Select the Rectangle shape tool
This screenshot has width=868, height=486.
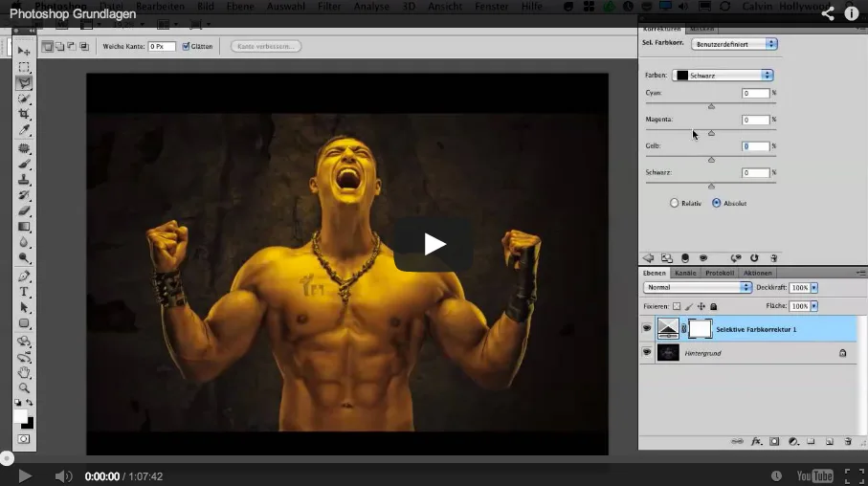click(24, 322)
